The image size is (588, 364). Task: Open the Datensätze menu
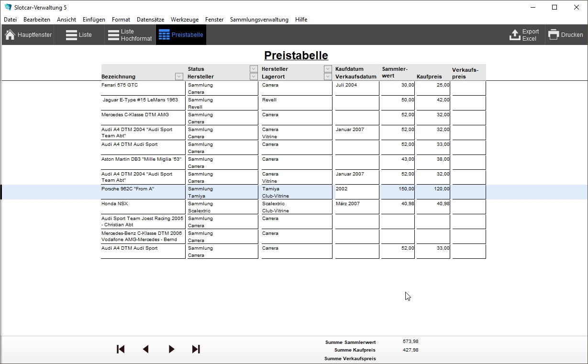[x=150, y=20]
